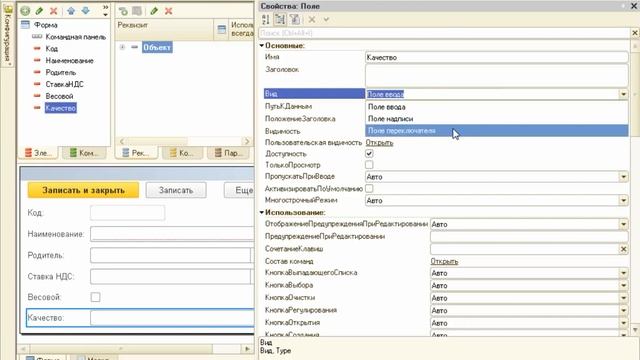Screen dimensions: 640x360
Task: Click the Еще button in the form preview
Action: (239, 191)
